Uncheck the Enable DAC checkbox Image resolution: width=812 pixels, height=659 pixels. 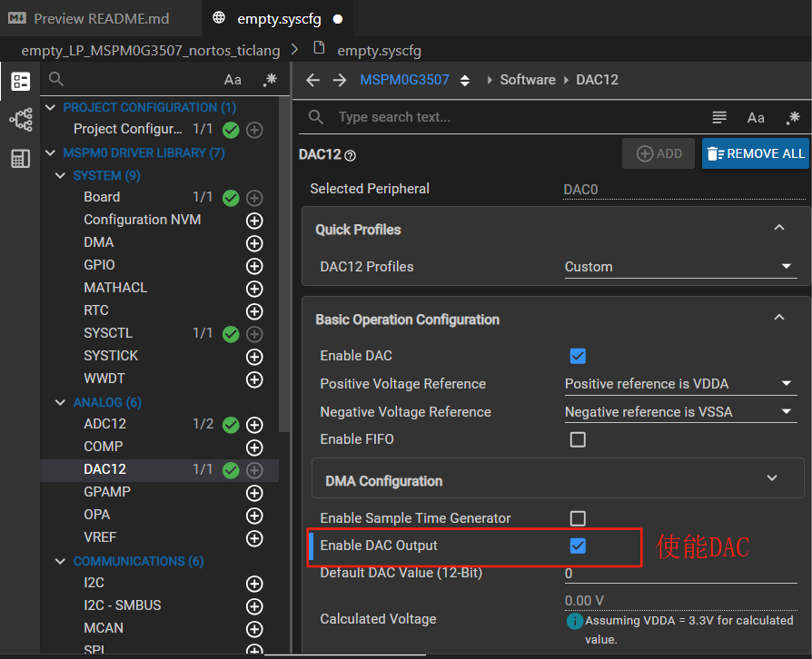coord(578,356)
